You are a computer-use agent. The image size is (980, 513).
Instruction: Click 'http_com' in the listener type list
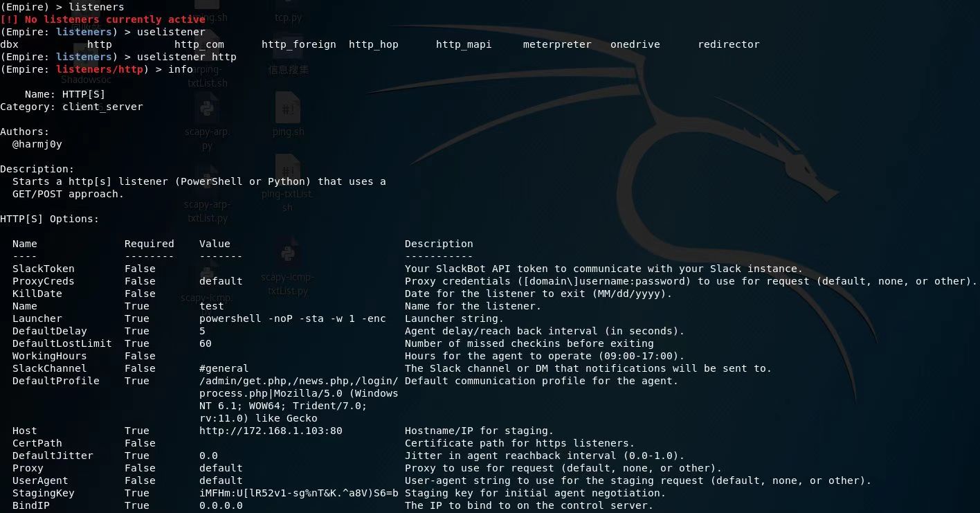(x=199, y=44)
